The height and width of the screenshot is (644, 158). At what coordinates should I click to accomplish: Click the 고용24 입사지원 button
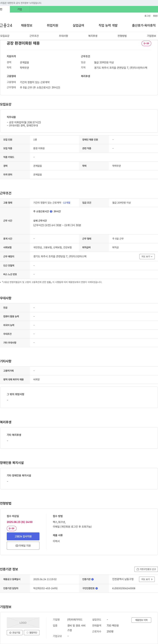tap(23, 536)
